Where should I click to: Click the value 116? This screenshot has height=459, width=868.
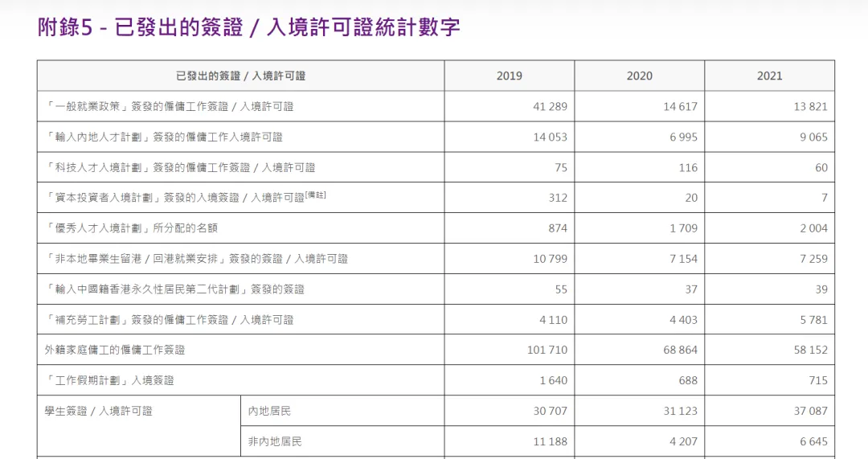click(x=688, y=167)
